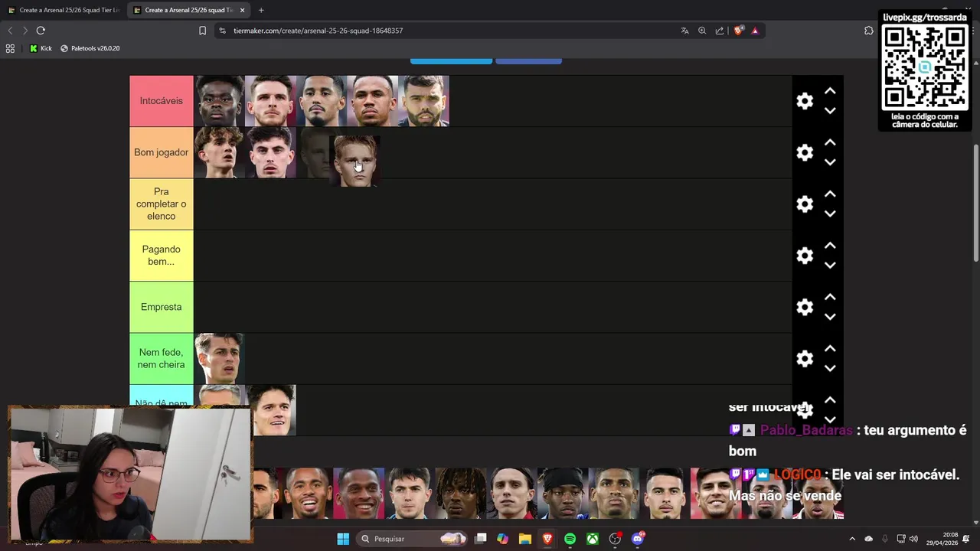
Task: Reload the tiermaker page
Action: click(x=41, y=31)
